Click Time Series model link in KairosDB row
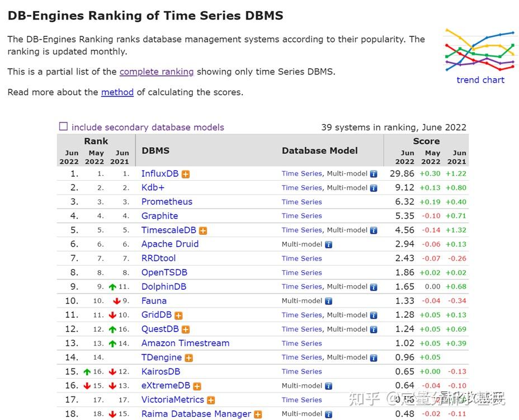This screenshot has height=420, width=519. 302,372
